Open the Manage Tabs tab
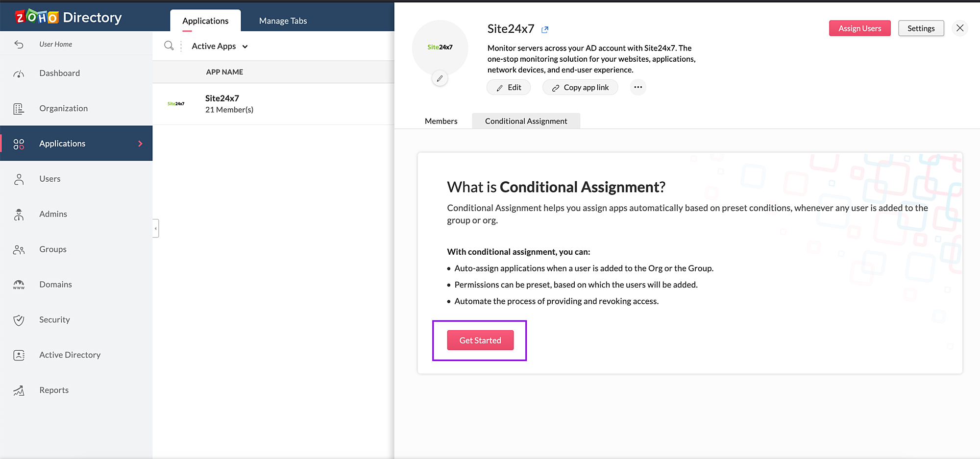 pos(283,21)
